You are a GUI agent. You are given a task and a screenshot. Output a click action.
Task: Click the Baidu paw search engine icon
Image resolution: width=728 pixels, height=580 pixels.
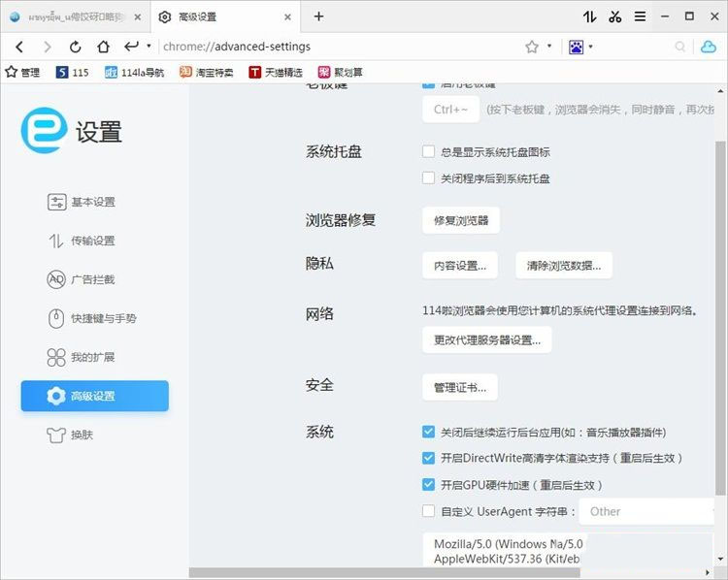577,47
